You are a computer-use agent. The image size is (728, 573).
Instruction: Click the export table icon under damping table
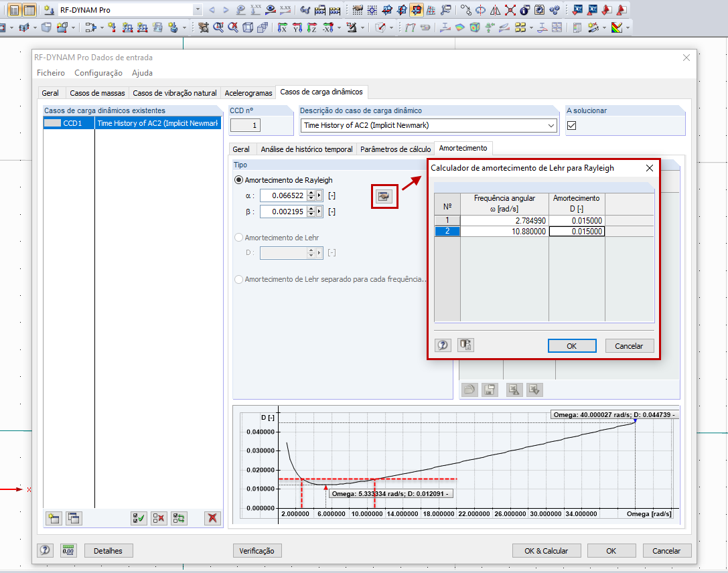pos(534,390)
